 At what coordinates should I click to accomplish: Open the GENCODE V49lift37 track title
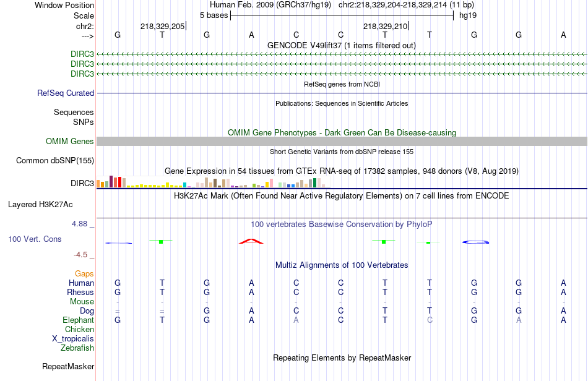coord(341,45)
